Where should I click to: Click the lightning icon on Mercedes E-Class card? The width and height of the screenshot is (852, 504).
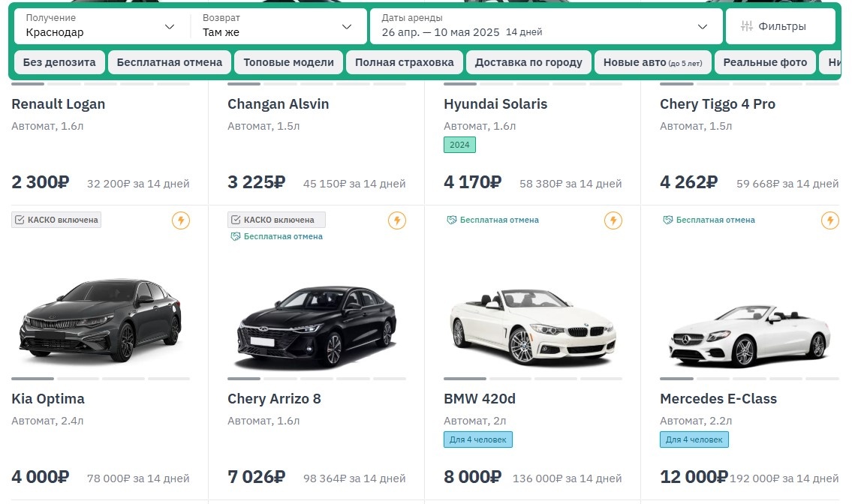(829, 220)
